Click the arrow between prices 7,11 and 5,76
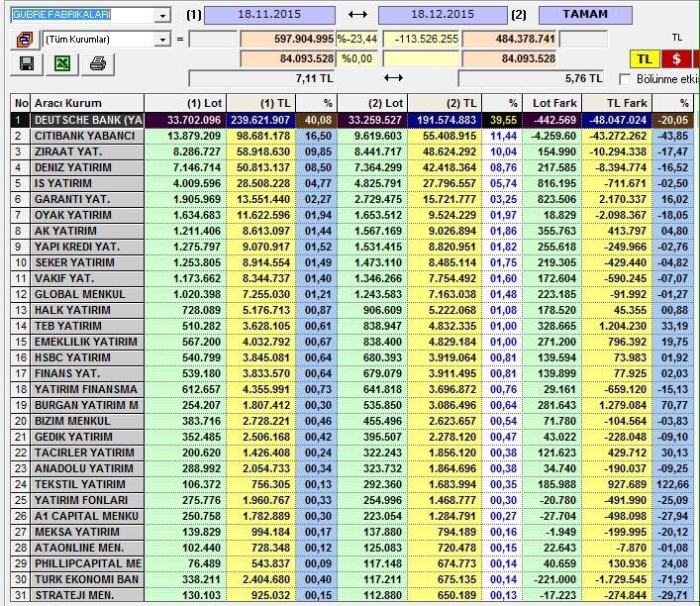This screenshot has height=606, width=700. coord(393,78)
